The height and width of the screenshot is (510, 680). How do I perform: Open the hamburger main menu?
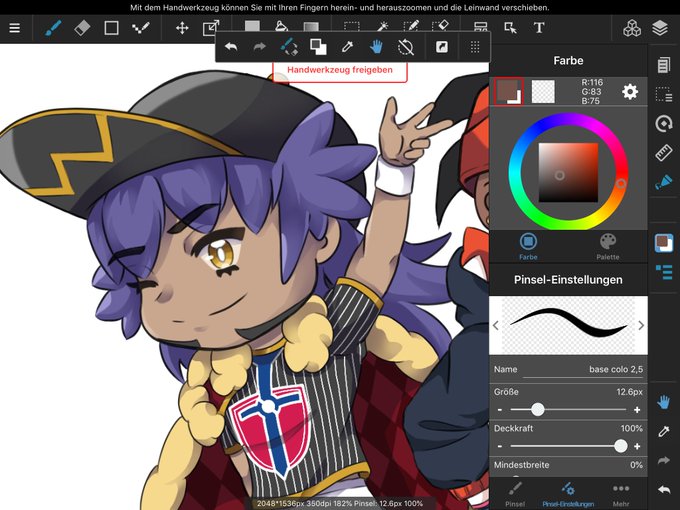15,28
